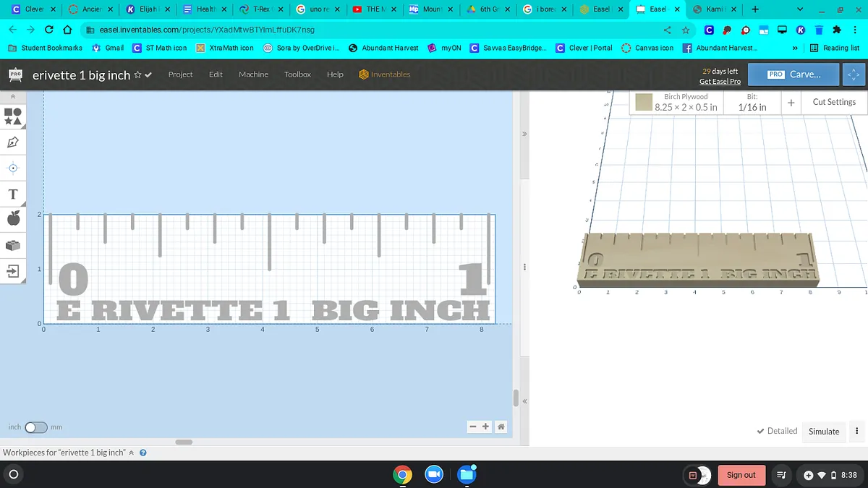This screenshot has width=868, height=488.
Task: Select the Text tool
Action: click(x=12, y=194)
